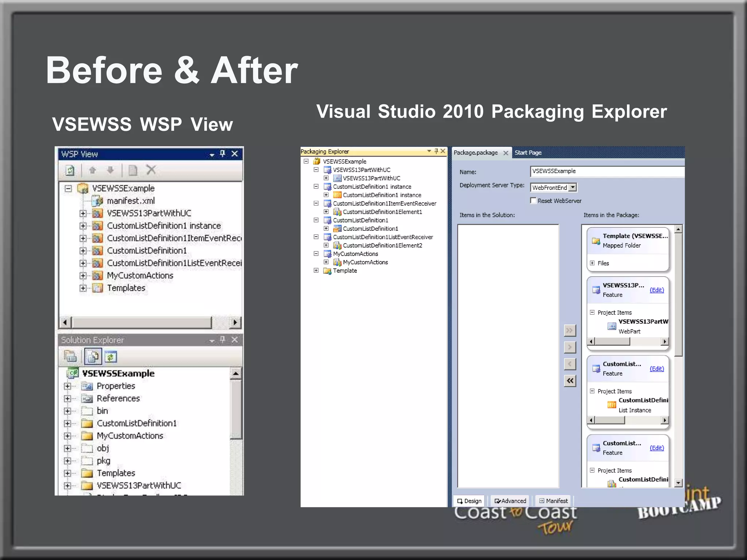Click the move up arrow in WSP View toolbar

click(x=92, y=170)
